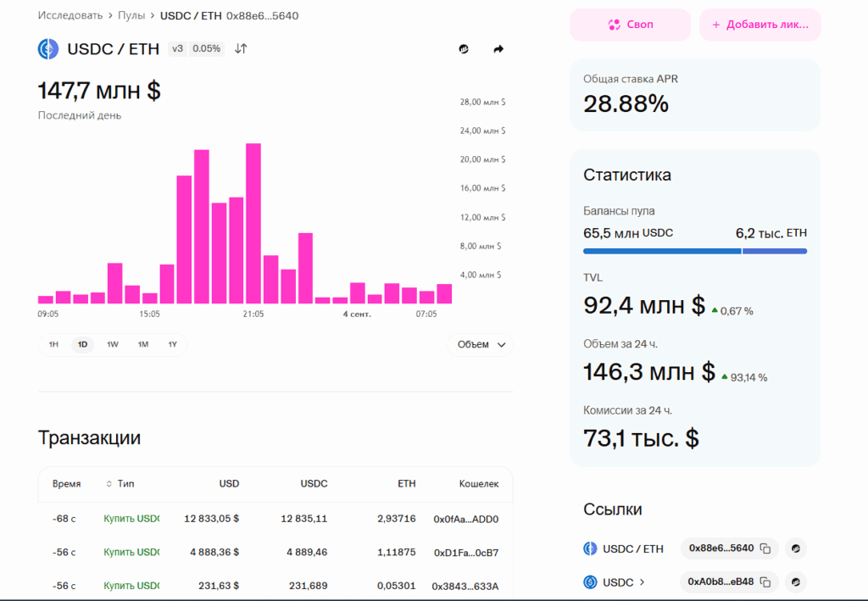Copy the pool address 0x88e6...5640

(765, 548)
